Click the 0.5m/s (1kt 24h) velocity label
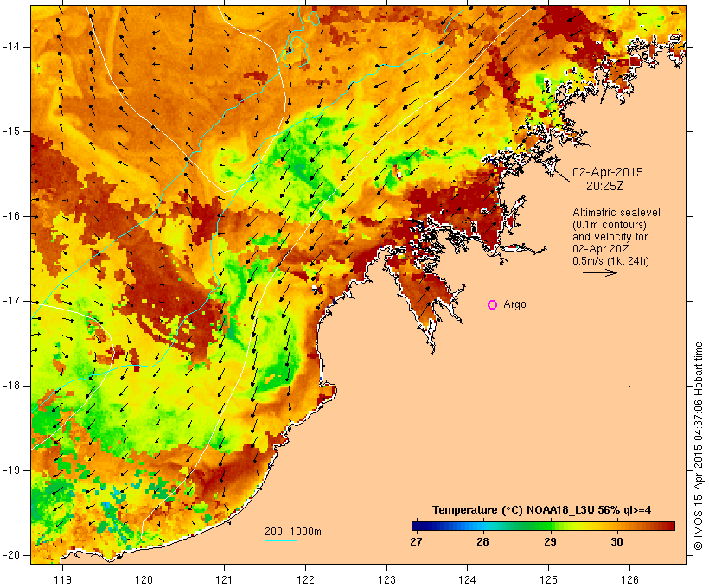The image size is (709, 588). pyautogui.click(x=610, y=261)
